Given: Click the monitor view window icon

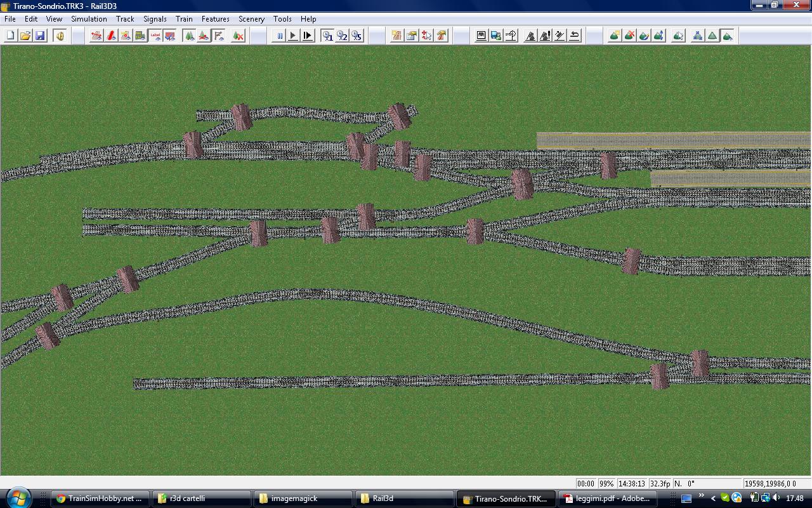Looking at the screenshot, I should coord(481,36).
